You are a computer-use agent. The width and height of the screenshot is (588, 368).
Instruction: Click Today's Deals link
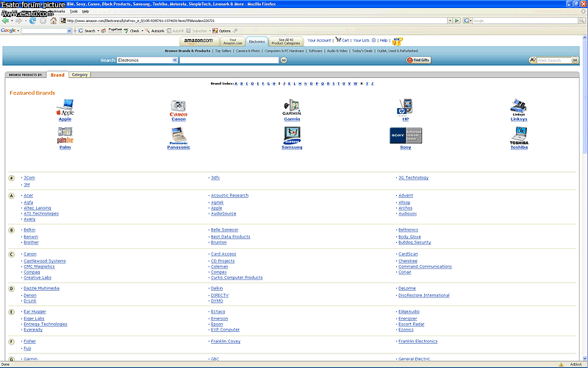click(362, 51)
